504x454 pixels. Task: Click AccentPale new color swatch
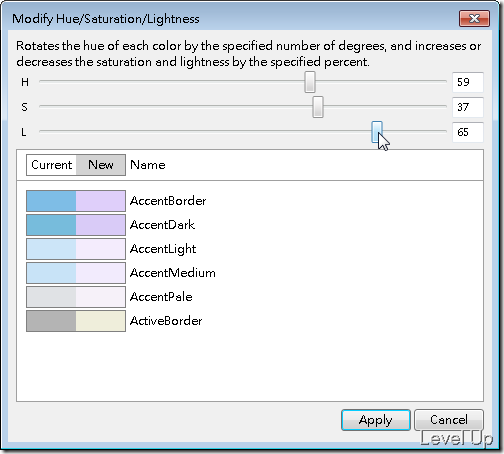coord(100,297)
